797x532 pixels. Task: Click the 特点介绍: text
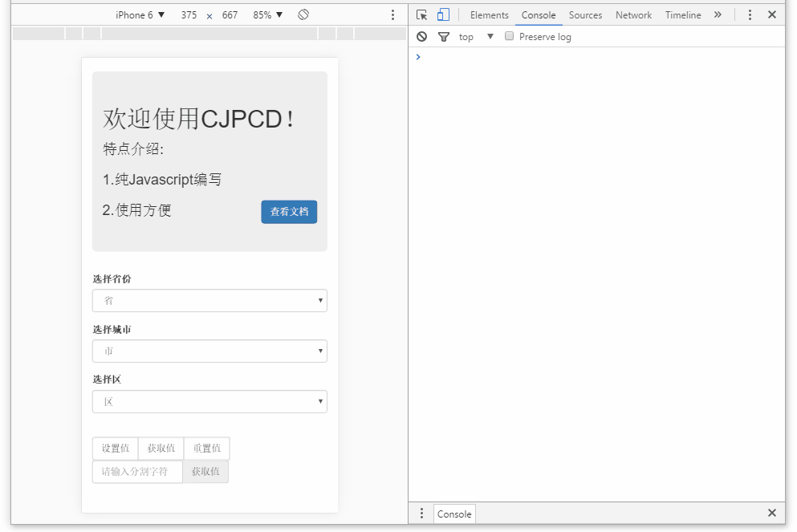(133, 149)
